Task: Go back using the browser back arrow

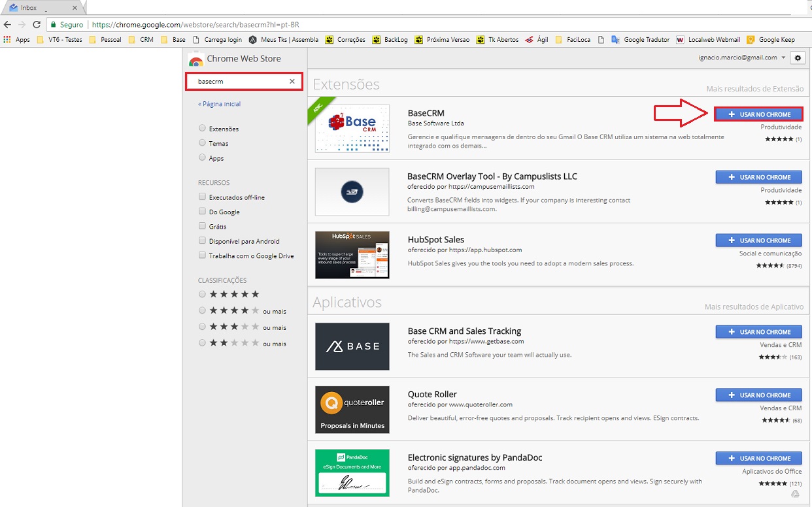Action: tap(7, 25)
